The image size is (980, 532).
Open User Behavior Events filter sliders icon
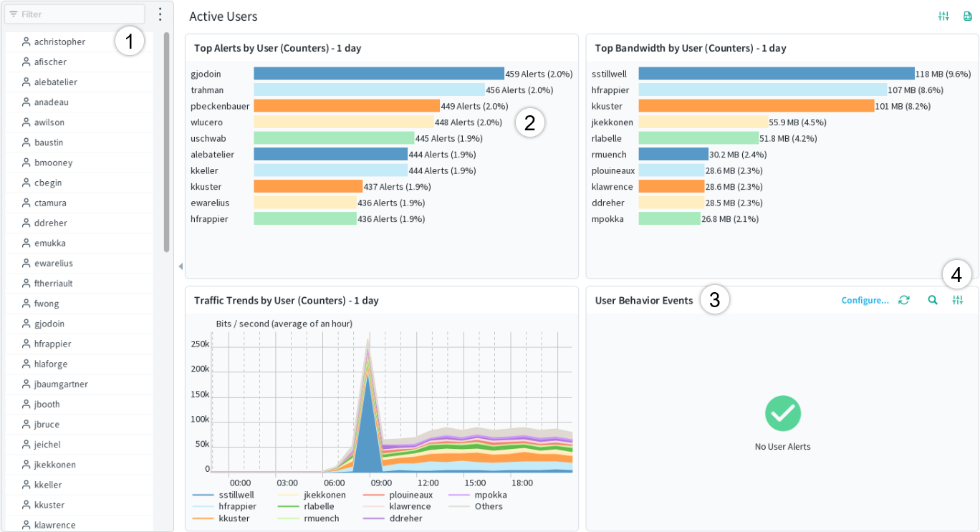tap(958, 300)
